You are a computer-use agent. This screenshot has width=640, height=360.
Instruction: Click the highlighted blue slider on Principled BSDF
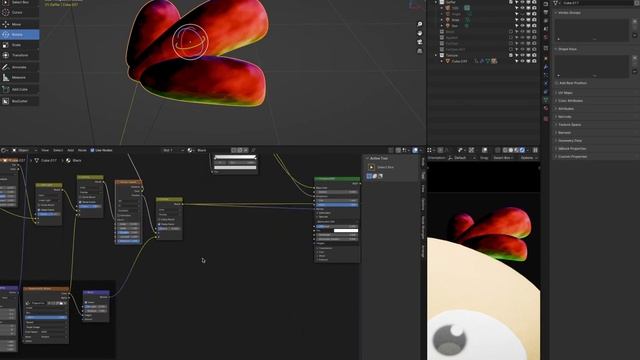(x=337, y=204)
